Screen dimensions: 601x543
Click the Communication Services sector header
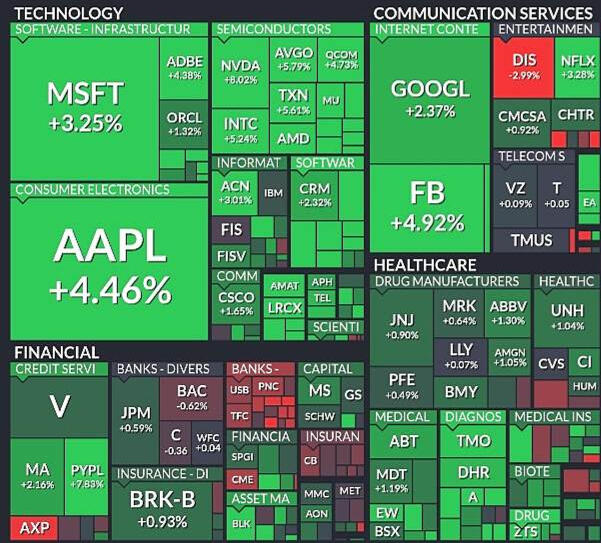[482, 13]
